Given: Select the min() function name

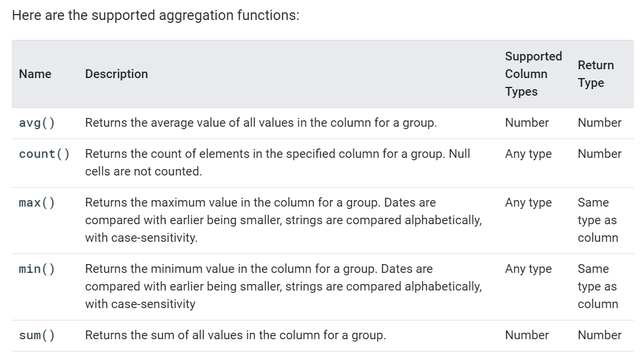Looking at the screenshot, I should [x=37, y=269].
